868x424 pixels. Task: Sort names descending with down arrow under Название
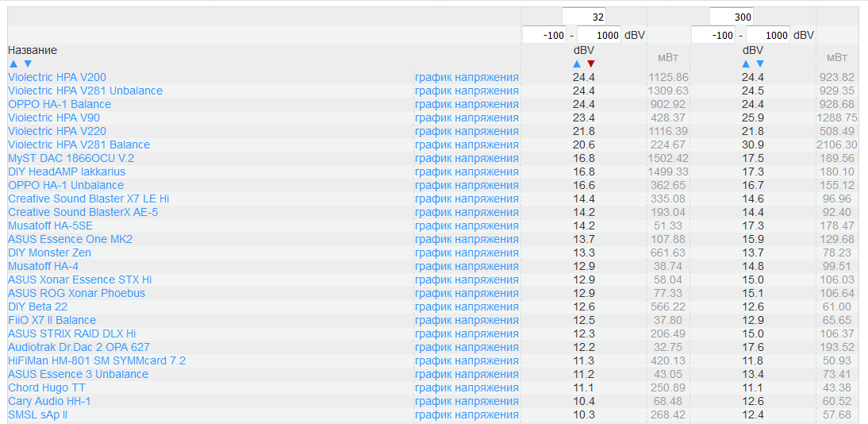point(28,64)
